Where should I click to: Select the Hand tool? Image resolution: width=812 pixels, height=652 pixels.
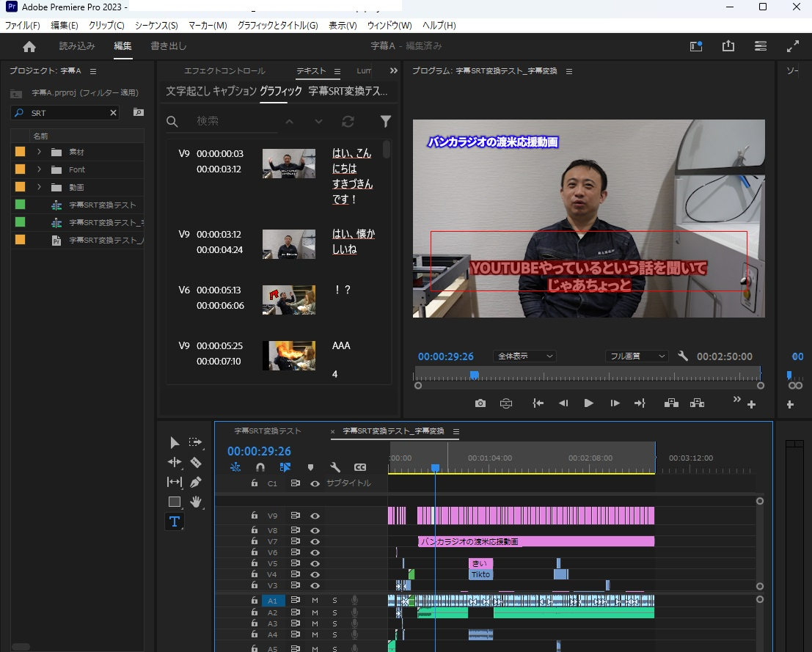pos(195,502)
